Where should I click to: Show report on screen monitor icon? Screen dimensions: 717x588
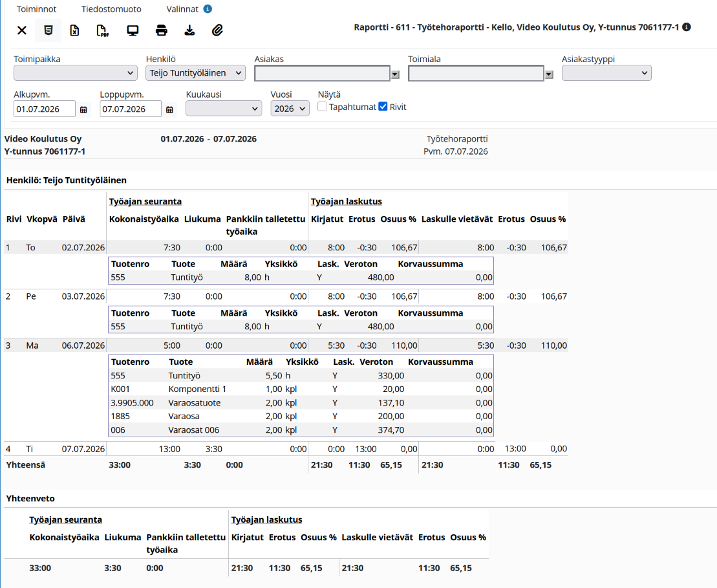click(133, 30)
